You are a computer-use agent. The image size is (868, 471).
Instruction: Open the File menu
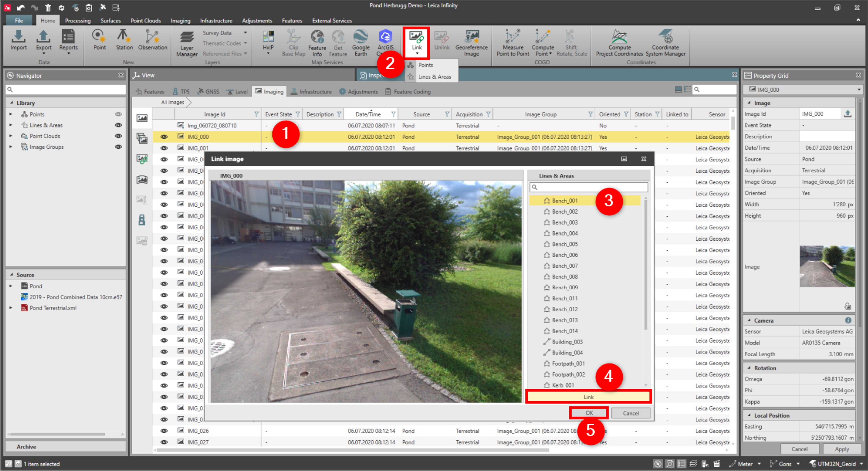19,21
